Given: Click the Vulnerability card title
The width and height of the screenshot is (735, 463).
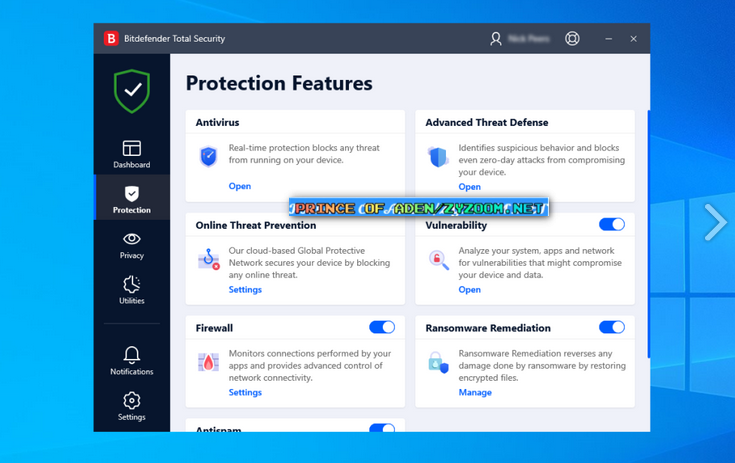Looking at the screenshot, I should pos(456,225).
